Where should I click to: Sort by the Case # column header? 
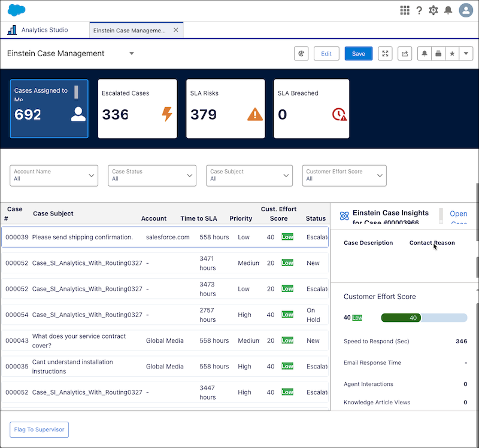(x=14, y=214)
